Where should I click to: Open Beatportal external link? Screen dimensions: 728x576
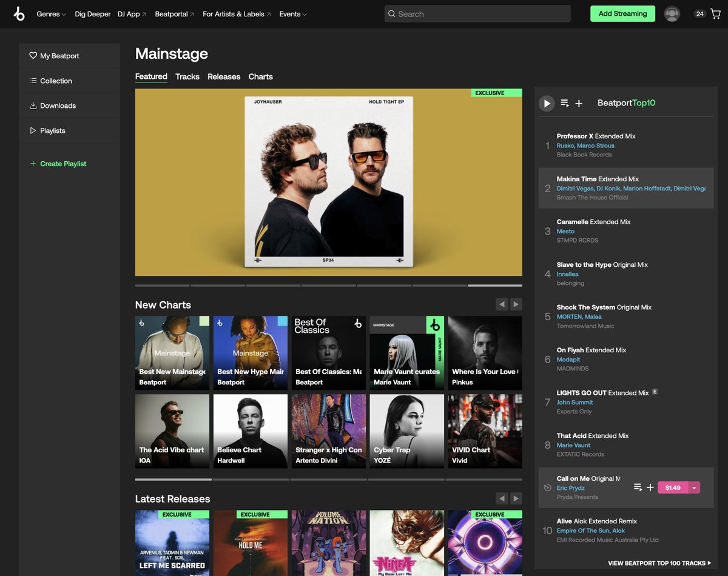click(x=175, y=14)
